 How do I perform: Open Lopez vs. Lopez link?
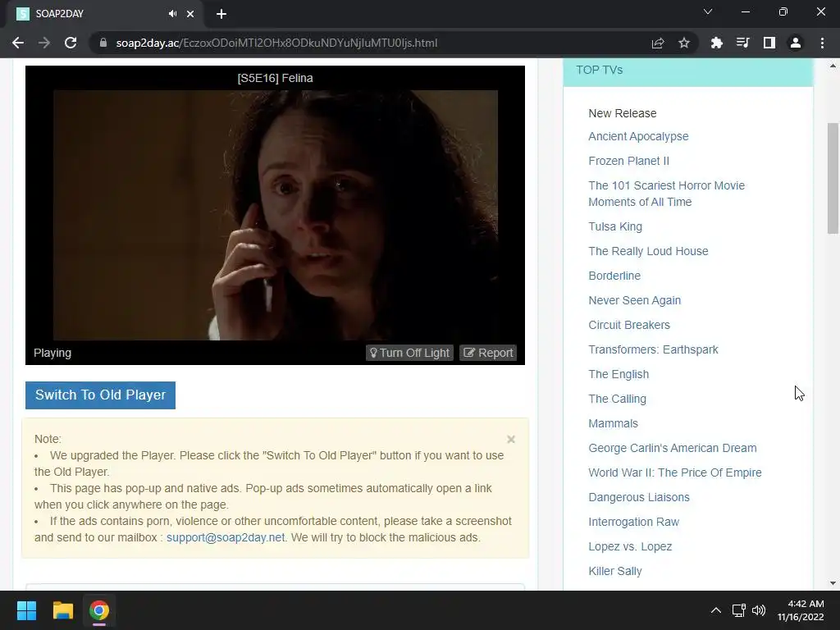click(x=630, y=546)
